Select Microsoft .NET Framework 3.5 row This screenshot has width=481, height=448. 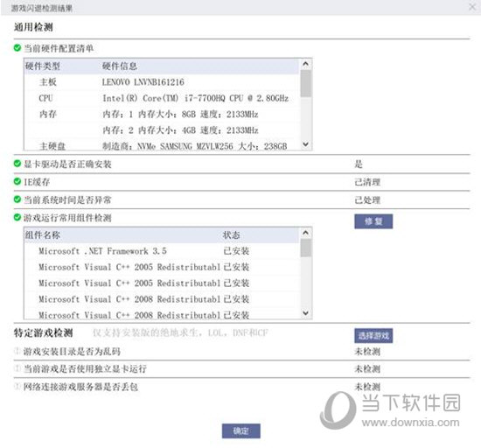162,251
